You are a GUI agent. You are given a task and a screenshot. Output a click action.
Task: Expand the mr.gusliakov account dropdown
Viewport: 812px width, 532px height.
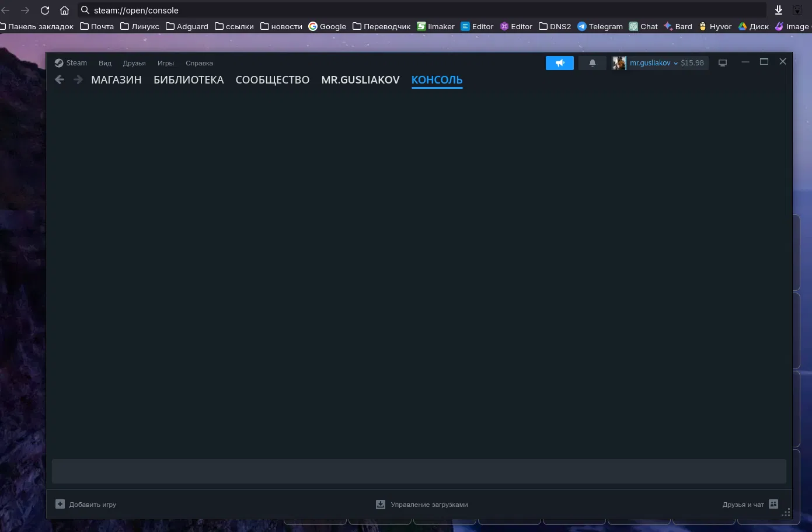(654, 63)
